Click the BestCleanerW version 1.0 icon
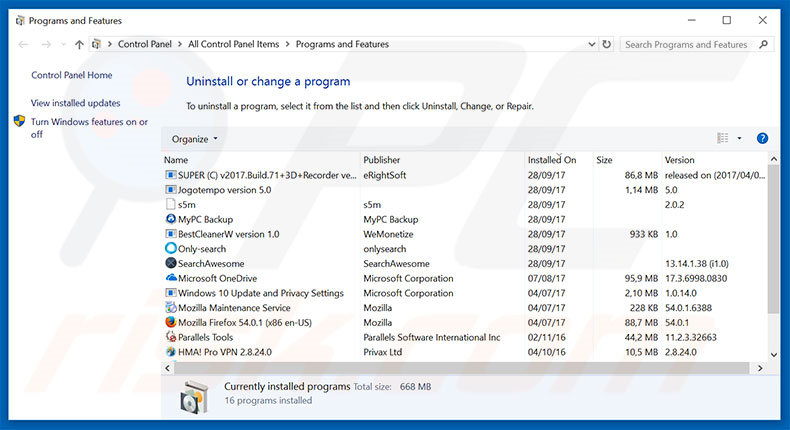790x430 pixels. pos(171,234)
